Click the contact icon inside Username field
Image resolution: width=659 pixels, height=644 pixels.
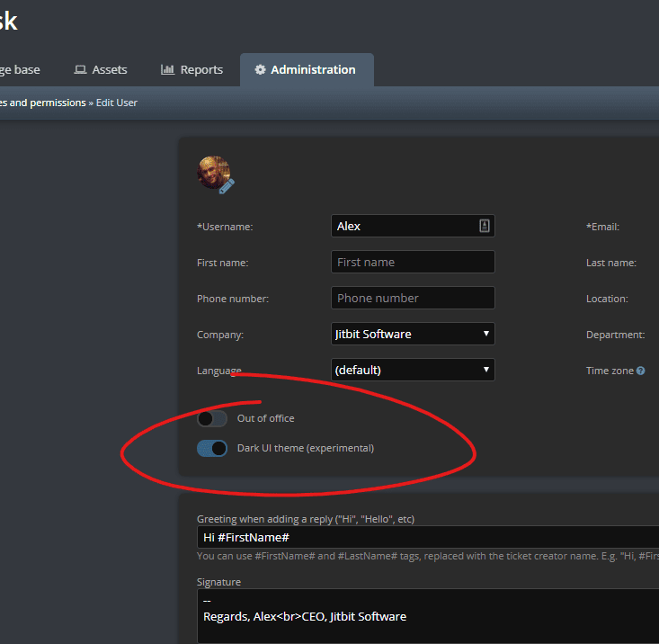(x=484, y=226)
